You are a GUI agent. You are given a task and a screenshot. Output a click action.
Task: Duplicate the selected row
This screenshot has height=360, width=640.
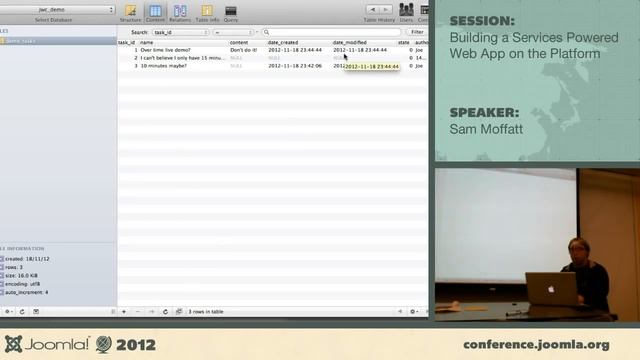click(151, 311)
